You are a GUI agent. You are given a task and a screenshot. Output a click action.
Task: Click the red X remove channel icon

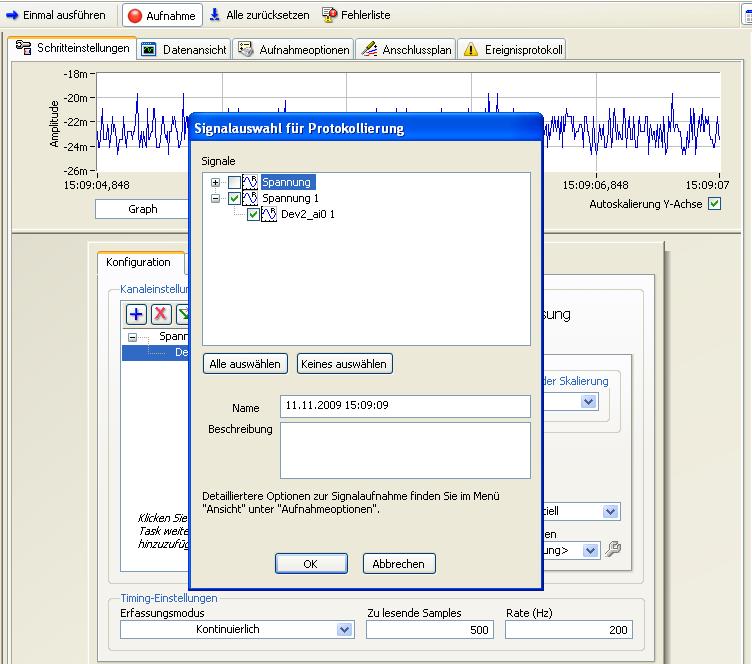tap(160, 314)
